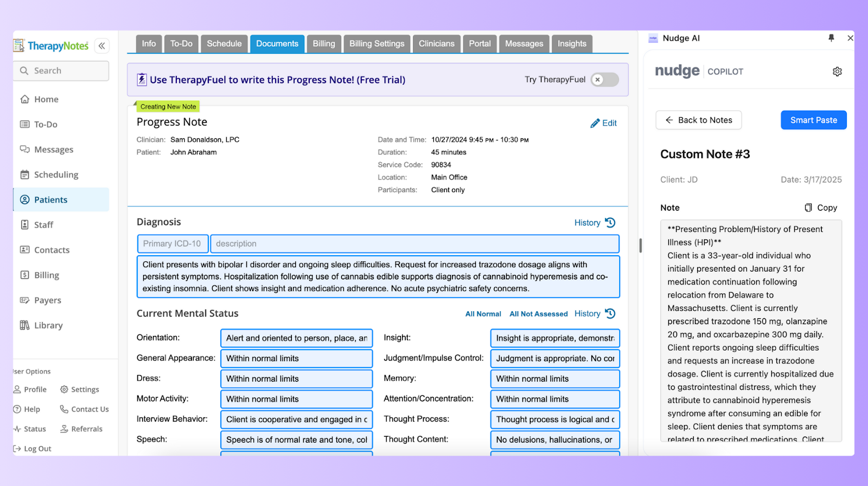The width and height of the screenshot is (868, 486).
Task: Go Back to Notes
Action: [699, 120]
